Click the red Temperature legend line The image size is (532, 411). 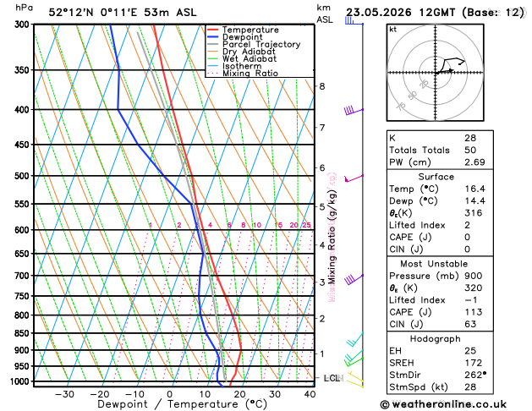pyautogui.click(x=213, y=30)
